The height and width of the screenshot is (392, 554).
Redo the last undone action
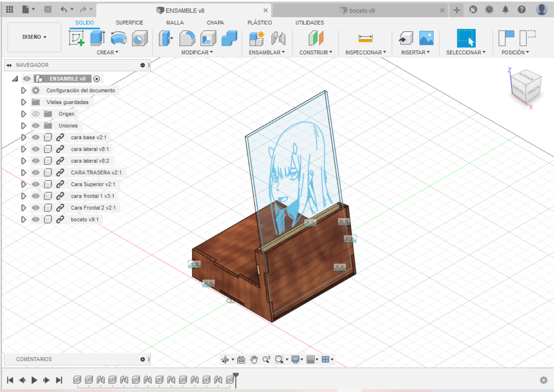coord(83,9)
